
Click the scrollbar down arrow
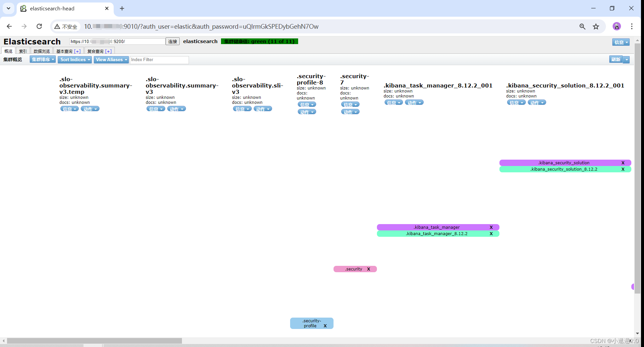637,333
